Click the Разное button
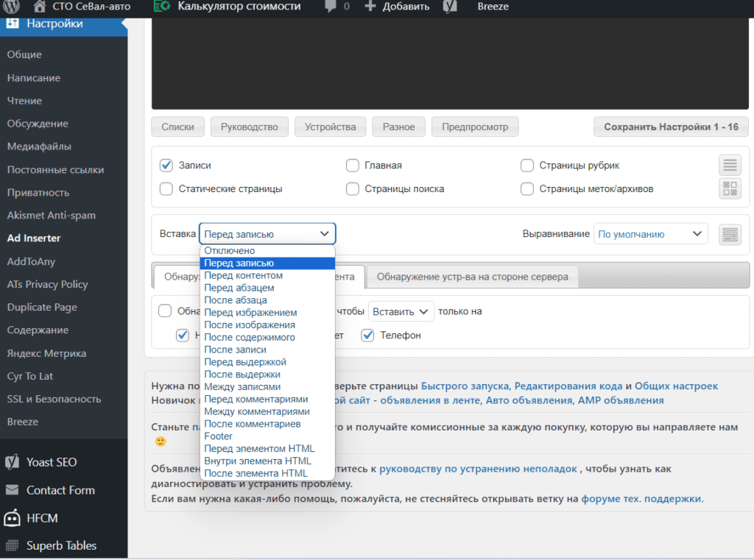 click(x=398, y=127)
